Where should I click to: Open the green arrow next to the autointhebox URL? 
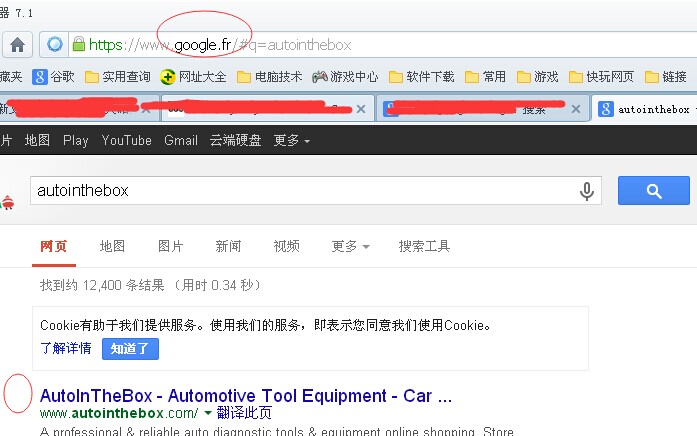click(x=208, y=413)
